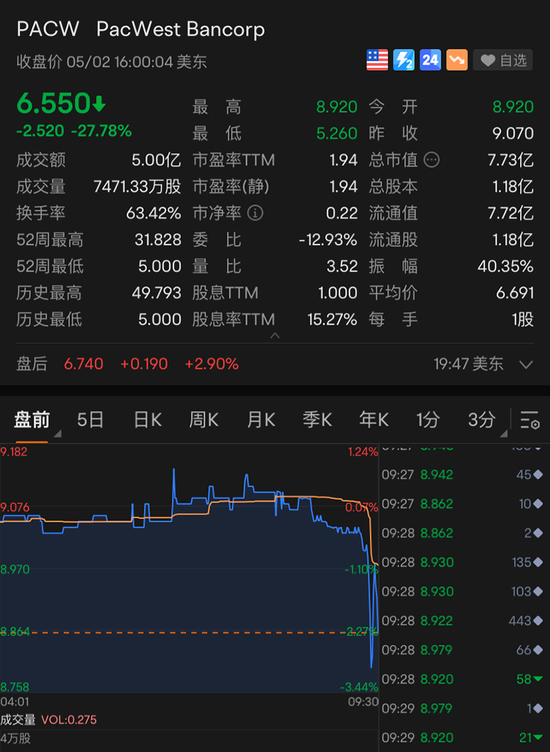The height and width of the screenshot is (752, 550).
Task: Tap the chart percentage label 1.24%
Action: click(x=363, y=452)
